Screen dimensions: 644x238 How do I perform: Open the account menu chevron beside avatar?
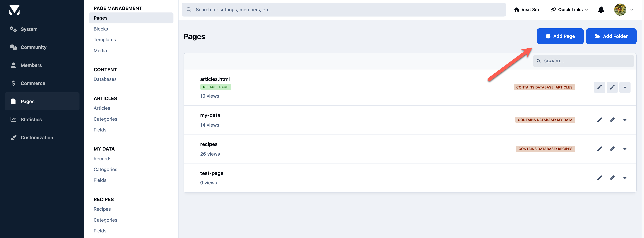[x=632, y=10]
